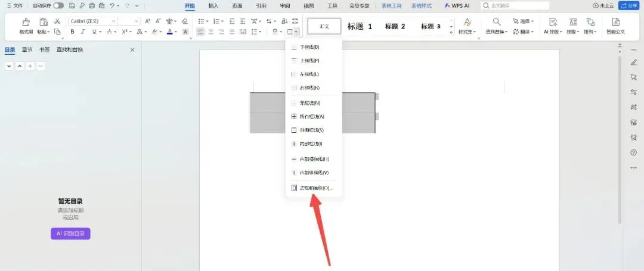Click the Clear Formatting eraser icon
The width and height of the screenshot is (644, 271).
[x=185, y=21]
